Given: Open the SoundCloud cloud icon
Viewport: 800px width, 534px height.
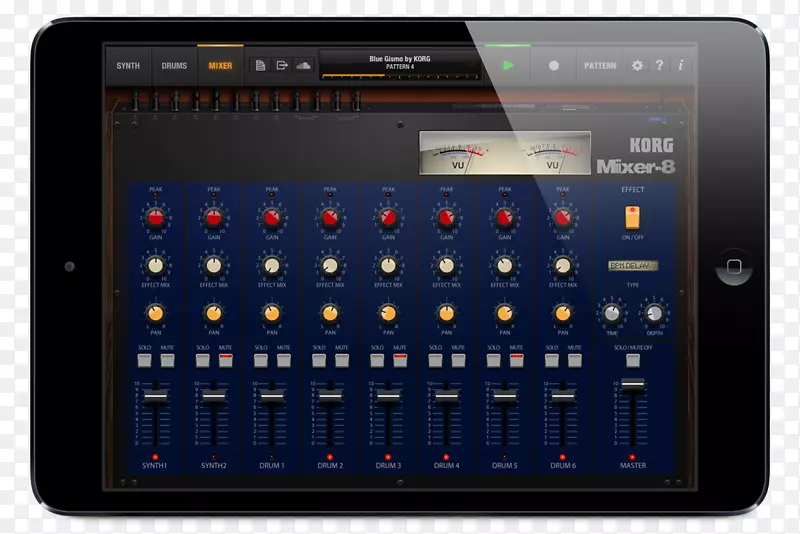Looking at the screenshot, I should (304, 65).
